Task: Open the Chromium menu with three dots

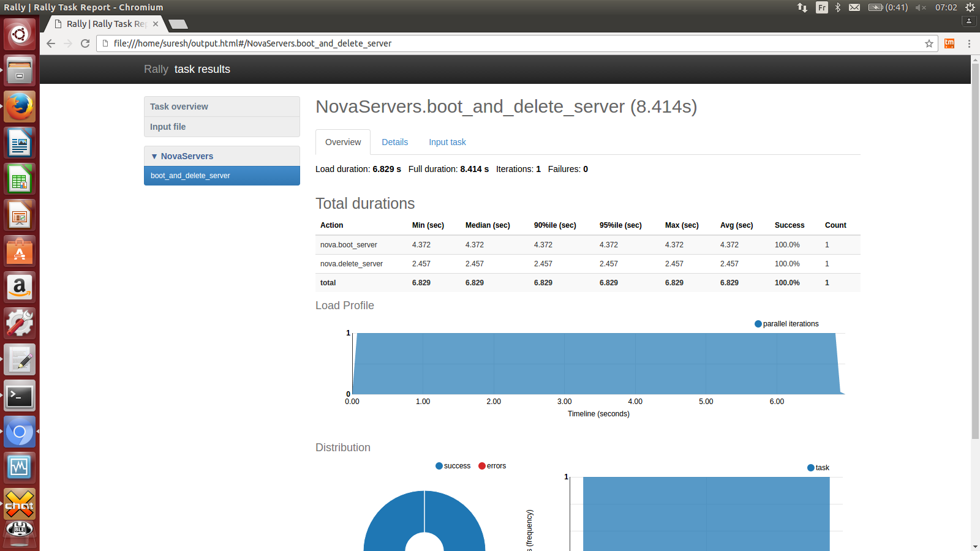Action: (x=969, y=43)
